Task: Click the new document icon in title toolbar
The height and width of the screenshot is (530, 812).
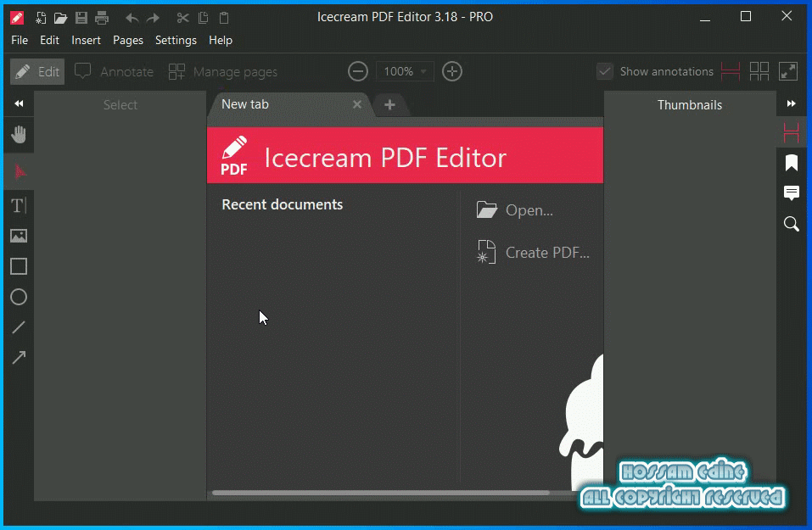Action: point(41,18)
